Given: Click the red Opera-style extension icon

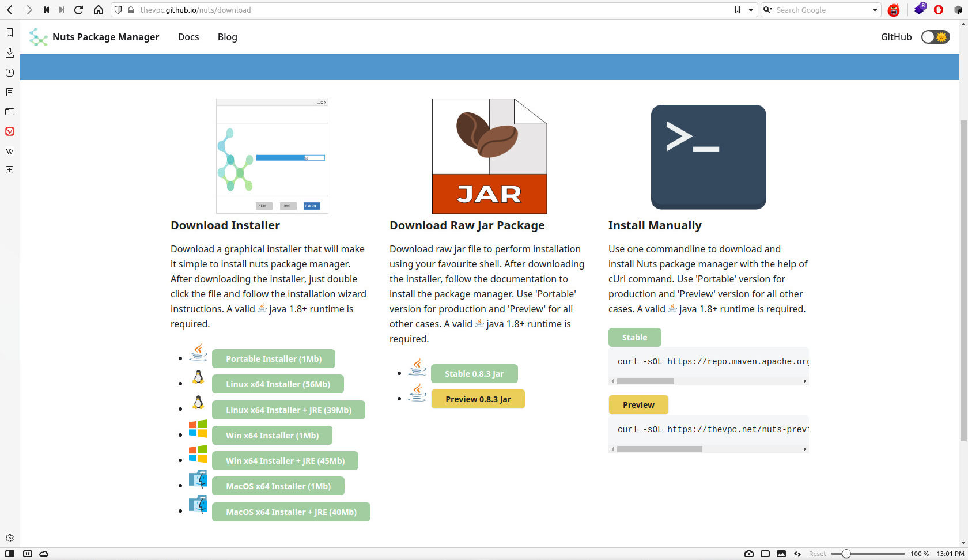Looking at the screenshot, I should click(939, 10).
